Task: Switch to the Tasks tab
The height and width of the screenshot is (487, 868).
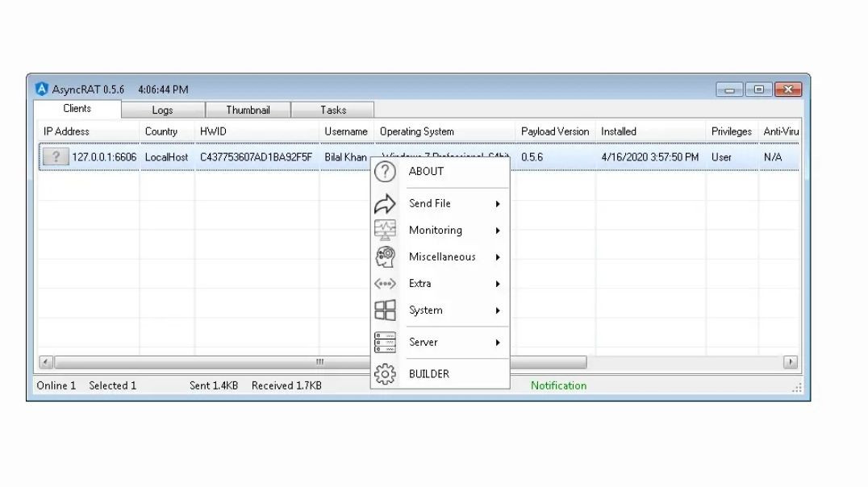Action: click(x=333, y=110)
